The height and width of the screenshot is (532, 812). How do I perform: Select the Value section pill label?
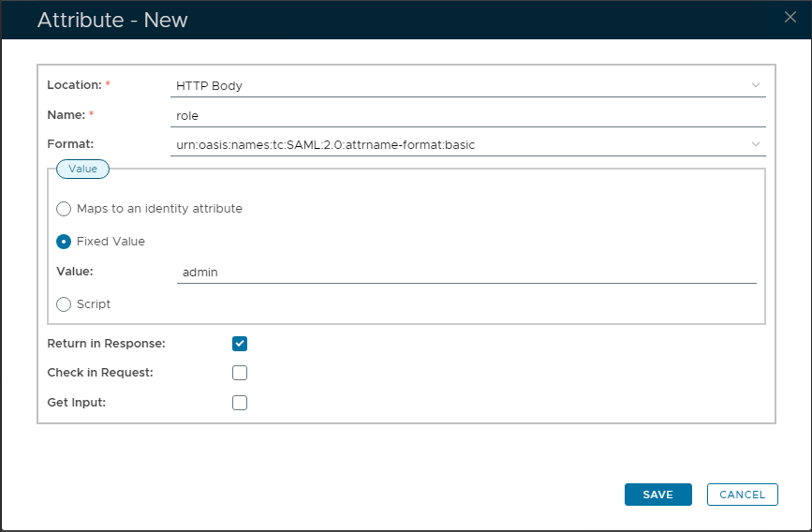[x=83, y=169]
